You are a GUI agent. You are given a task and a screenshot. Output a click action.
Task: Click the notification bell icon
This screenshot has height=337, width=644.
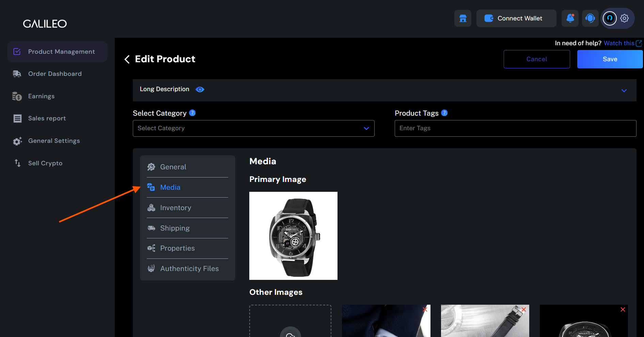[x=570, y=18]
